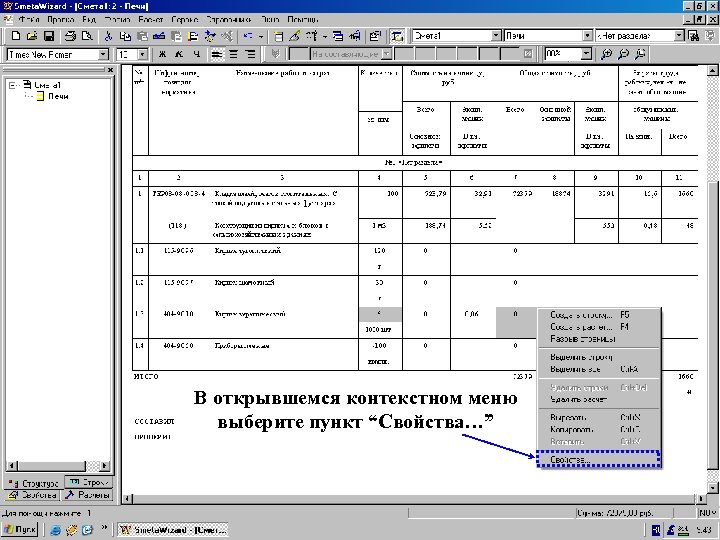Open the Правка menu

click(x=61, y=20)
